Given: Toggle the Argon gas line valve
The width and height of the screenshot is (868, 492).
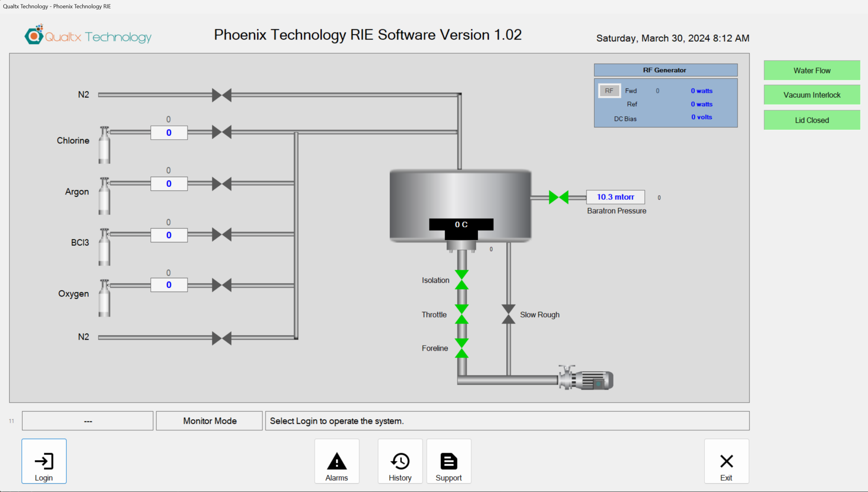Looking at the screenshot, I should tap(222, 184).
